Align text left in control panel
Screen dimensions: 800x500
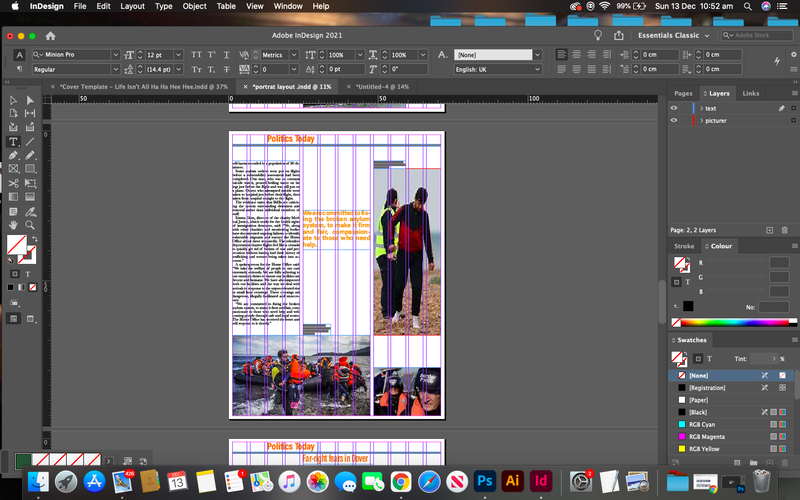click(561, 54)
